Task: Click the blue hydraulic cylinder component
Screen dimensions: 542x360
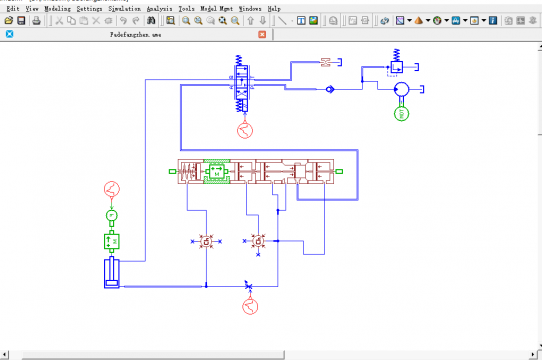Action: click(x=112, y=273)
